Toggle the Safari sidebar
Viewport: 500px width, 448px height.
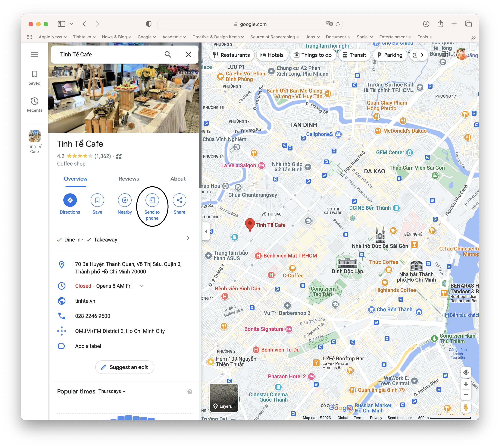point(61,24)
